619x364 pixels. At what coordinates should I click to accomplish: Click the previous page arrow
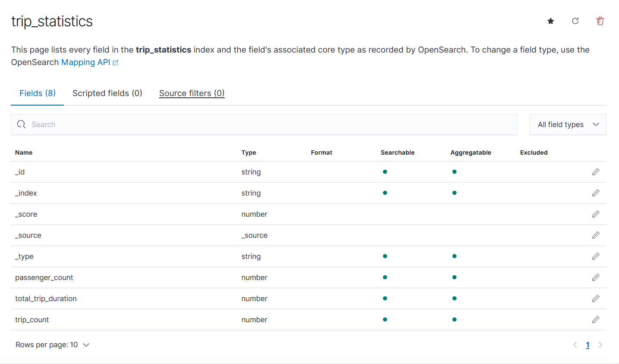coord(575,345)
